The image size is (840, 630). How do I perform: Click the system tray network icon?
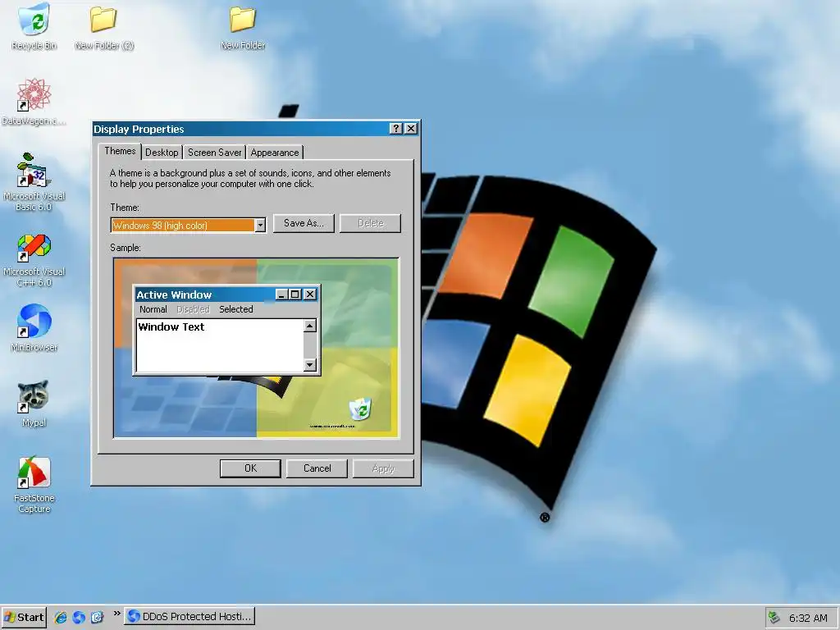click(x=774, y=617)
